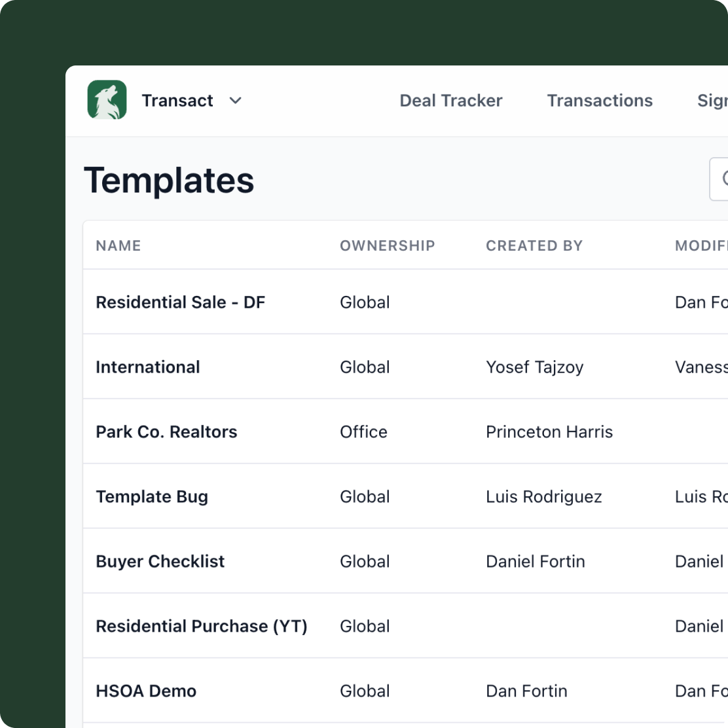Viewport: 728px width, 728px height.
Task: Click creator name Princeton Harris
Action: [549, 432]
